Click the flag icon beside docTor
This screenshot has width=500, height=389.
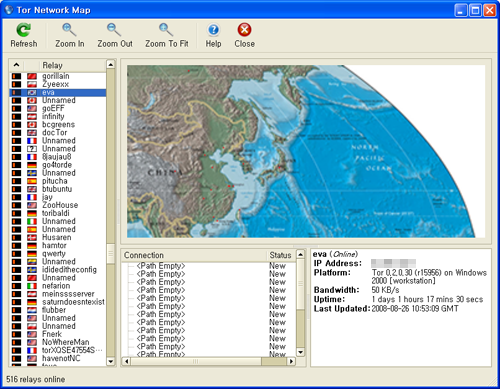coord(32,133)
